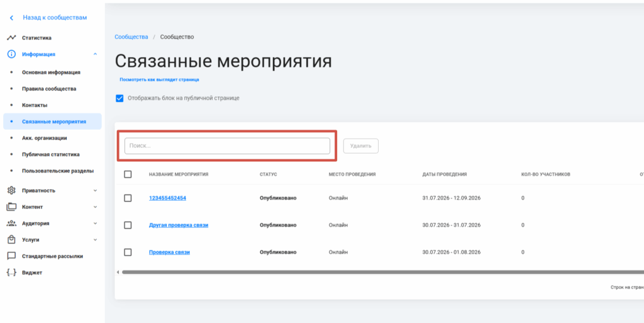Image resolution: width=644 pixels, height=323 pixels.
Task: Open Публичная статистика menu item
Action: pyautogui.click(x=51, y=154)
